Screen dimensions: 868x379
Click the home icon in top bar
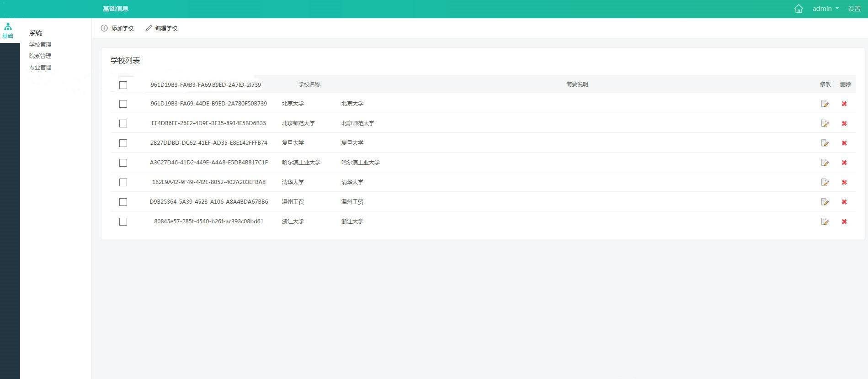click(x=799, y=9)
